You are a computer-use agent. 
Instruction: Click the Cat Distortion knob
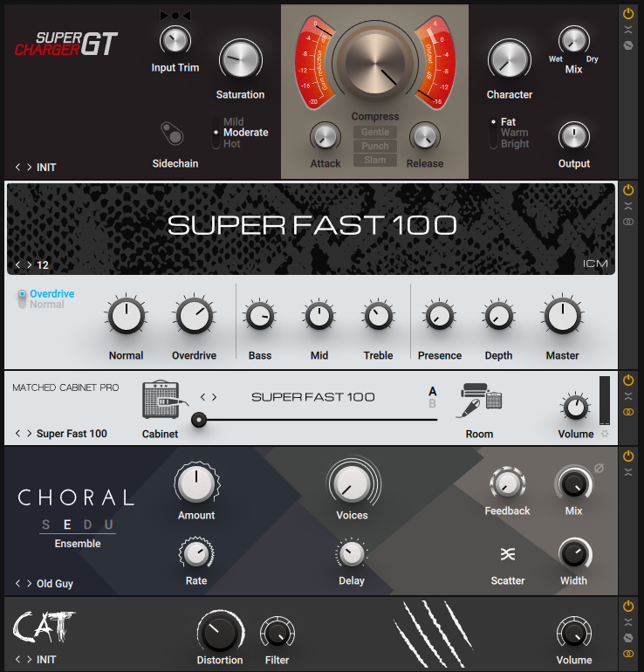pyautogui.click(x=220, y=633)
